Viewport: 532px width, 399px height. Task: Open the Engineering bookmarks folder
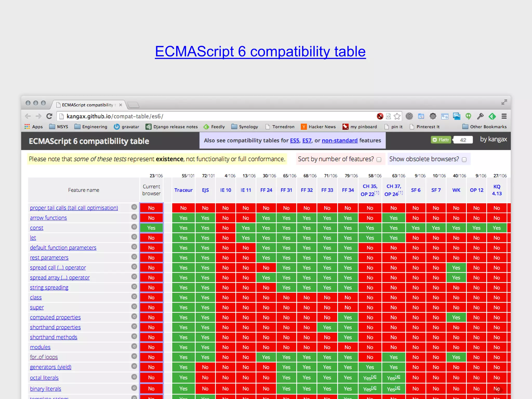[91, 127]
